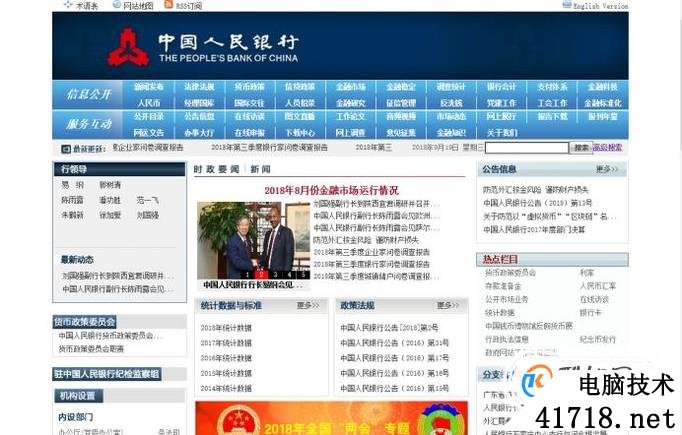Open the 公告信息 navigation item in the blue bar

[199, 116]
